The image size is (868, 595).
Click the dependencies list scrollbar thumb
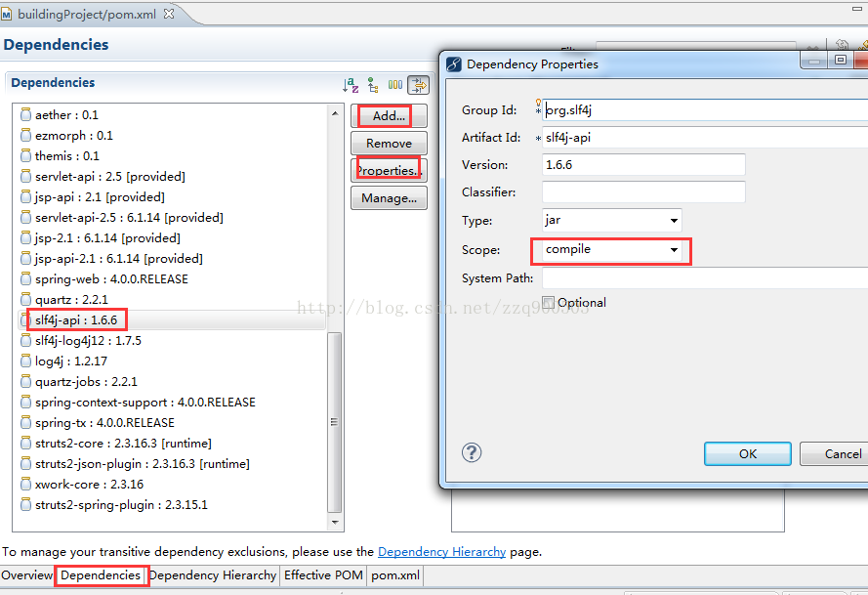tap(334, 422)
